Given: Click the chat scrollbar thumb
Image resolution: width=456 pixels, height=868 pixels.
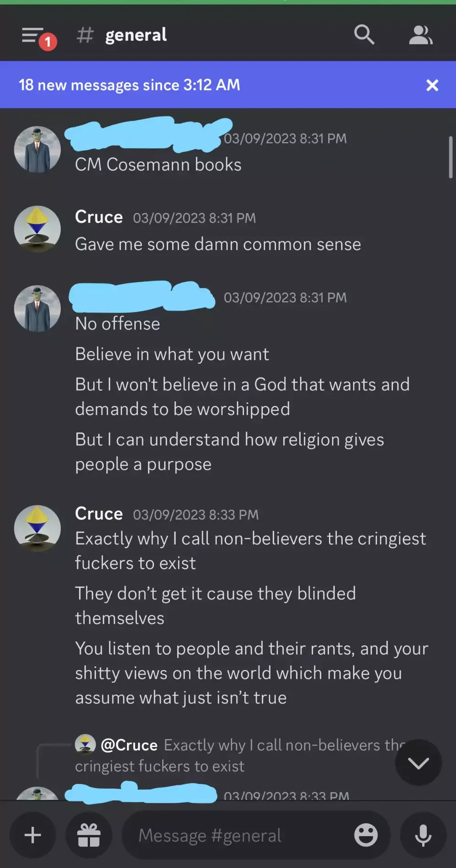Looking at the screenshot, I should 451,158.
